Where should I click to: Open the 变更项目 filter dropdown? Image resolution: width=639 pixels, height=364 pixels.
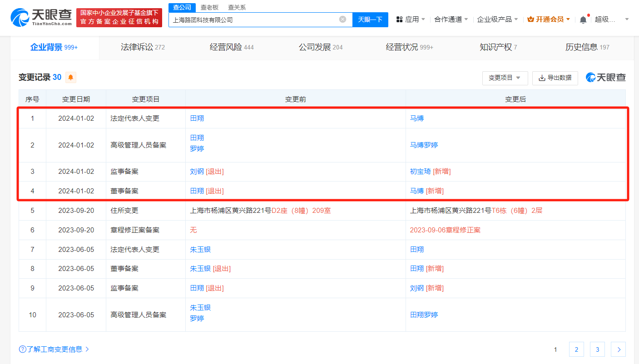[505, 78]
